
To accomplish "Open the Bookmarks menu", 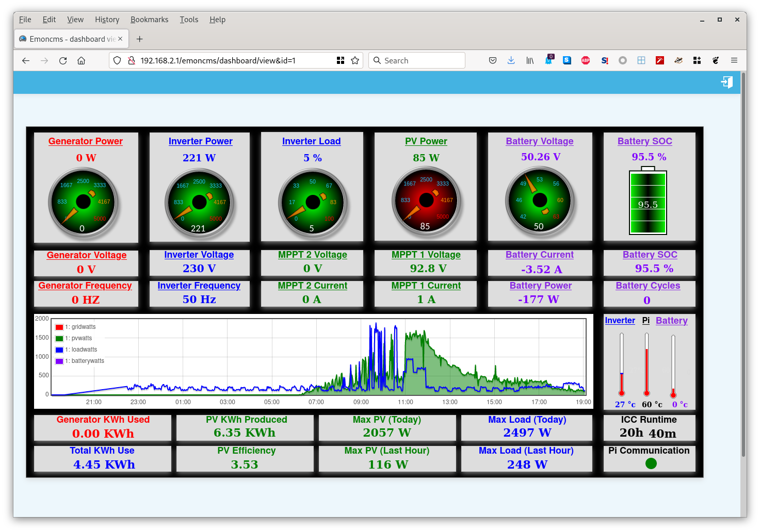I will tap(149, 20).
